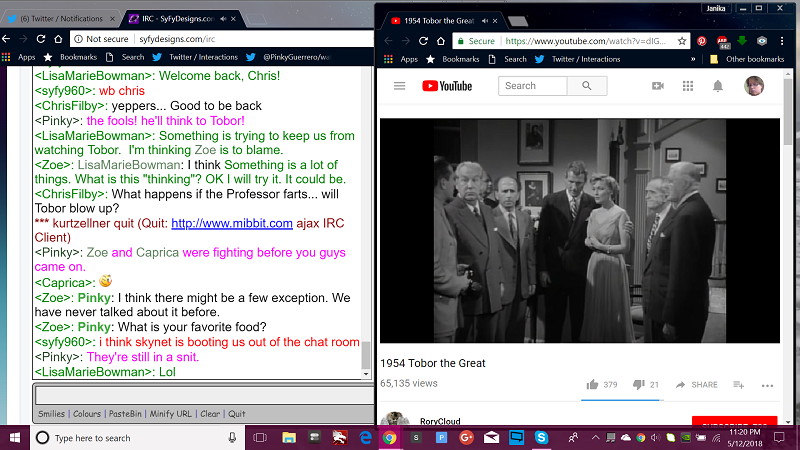800x450 pixels.
Task: Click the YouTube search field
Action: click(533, 86)
